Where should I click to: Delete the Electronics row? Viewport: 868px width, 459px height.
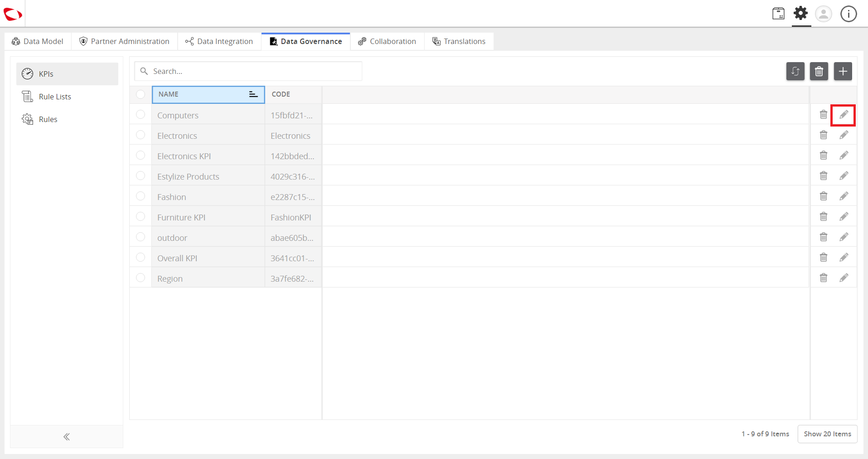(x=823, y=135)
